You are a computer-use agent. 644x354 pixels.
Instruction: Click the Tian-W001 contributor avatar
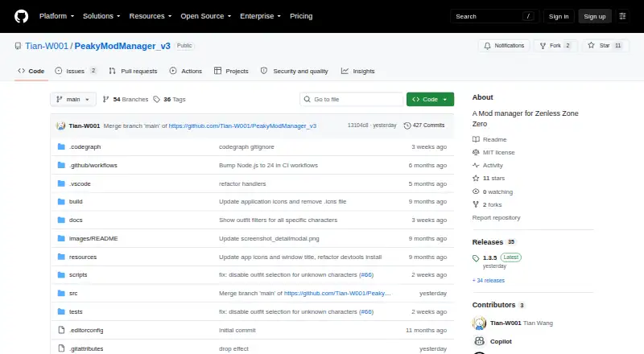click(x=479, y=323)
